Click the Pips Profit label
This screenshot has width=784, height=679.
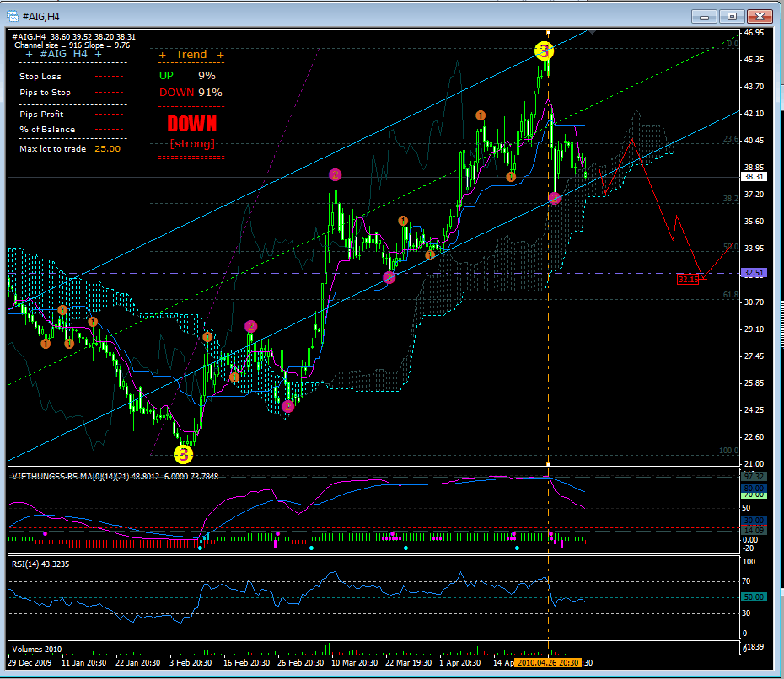(x=41, y=115)
